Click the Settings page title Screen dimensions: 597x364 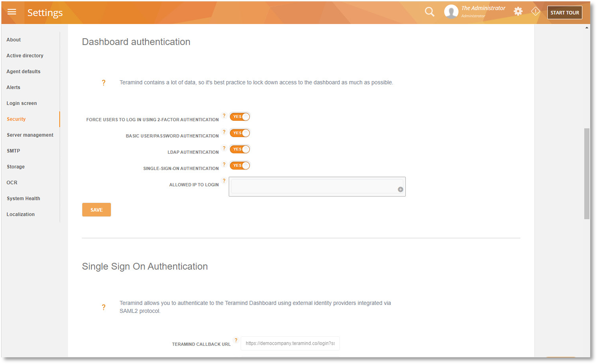pos(45,13)
